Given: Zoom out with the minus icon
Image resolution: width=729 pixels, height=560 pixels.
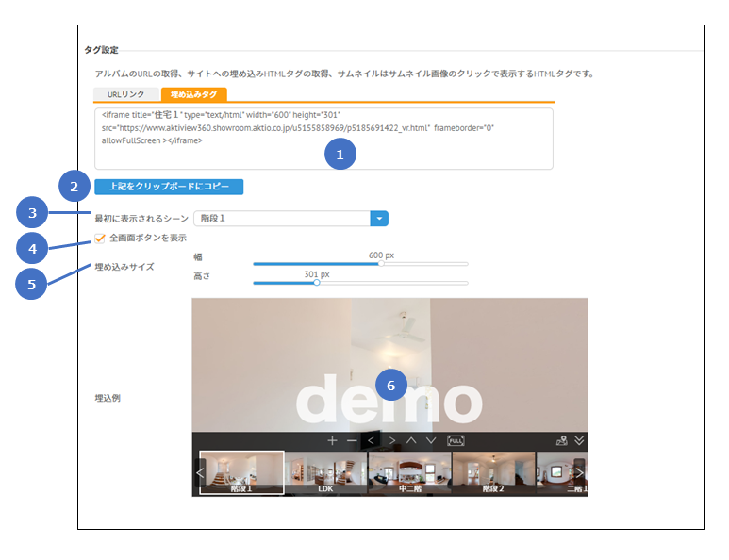Looking at the screenshot, I should pos(352,440).
